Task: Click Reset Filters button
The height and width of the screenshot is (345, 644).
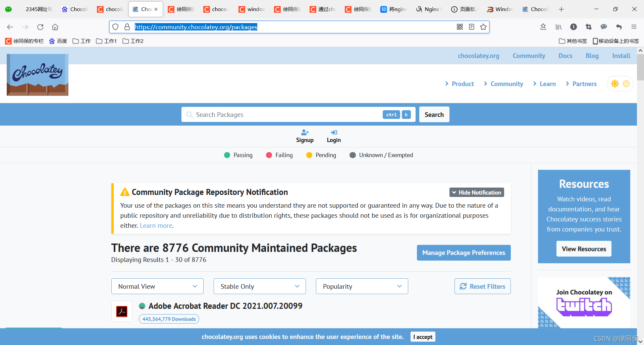Action: tap(483, 286)
